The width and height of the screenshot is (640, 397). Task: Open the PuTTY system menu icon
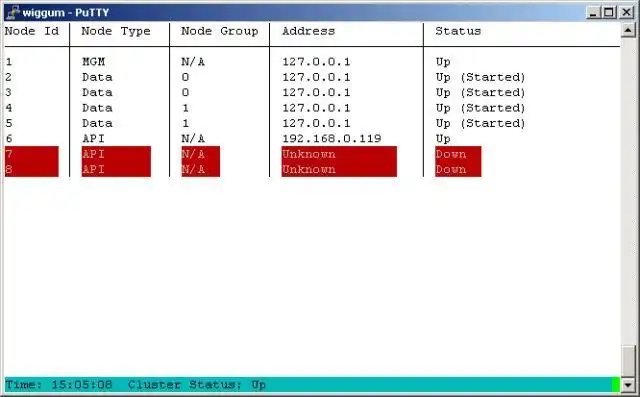pos(12,12)
